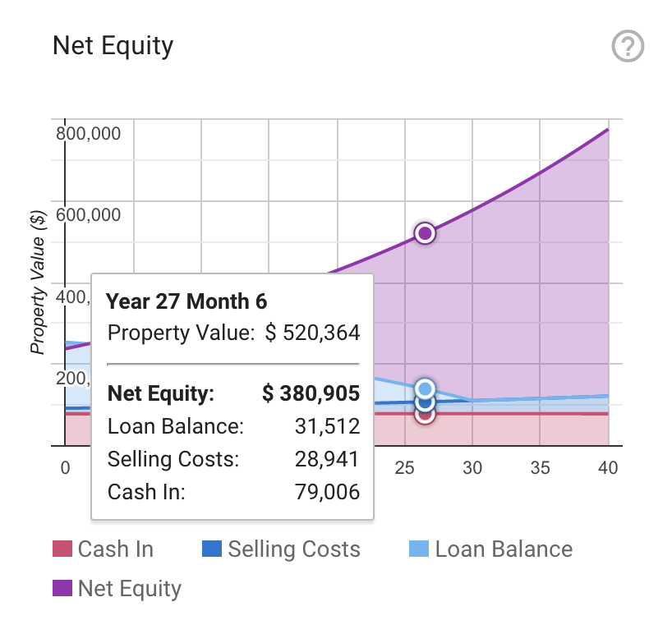
Task: Select the light blue Loan Balance marker
Action: click(426, 388)
